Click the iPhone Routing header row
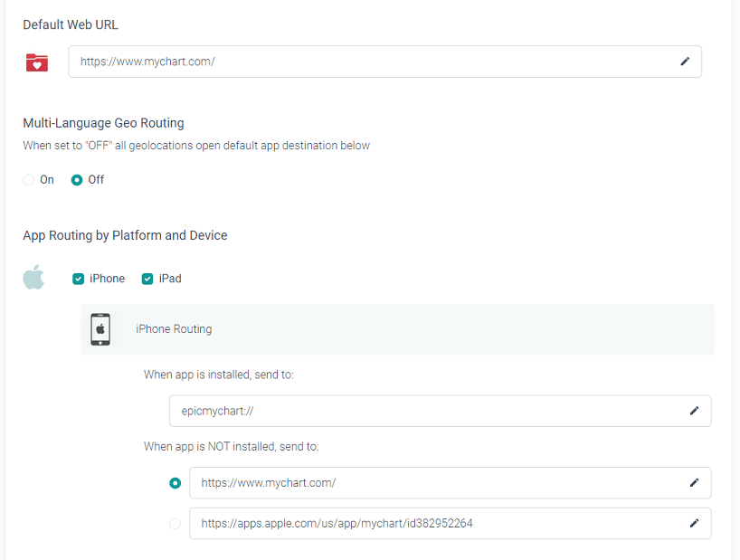 tap(398, 329)
